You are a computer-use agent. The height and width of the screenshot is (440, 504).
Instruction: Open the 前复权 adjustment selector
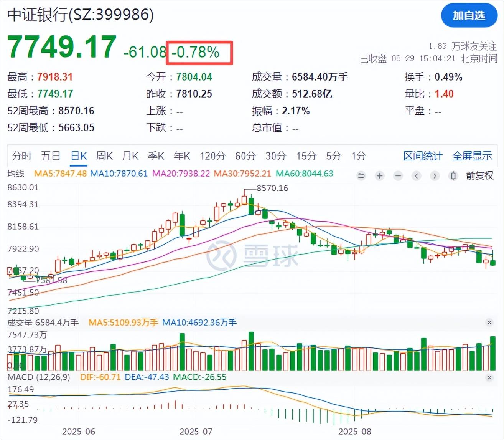pos(479,175)
